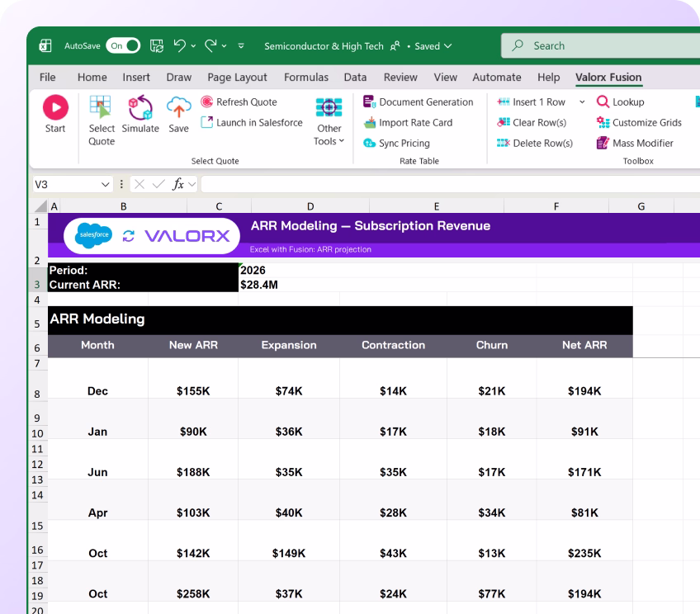Click the Churn column header cell
The height and width of the screenshot is (614, 700).
[x=491, y=345]
